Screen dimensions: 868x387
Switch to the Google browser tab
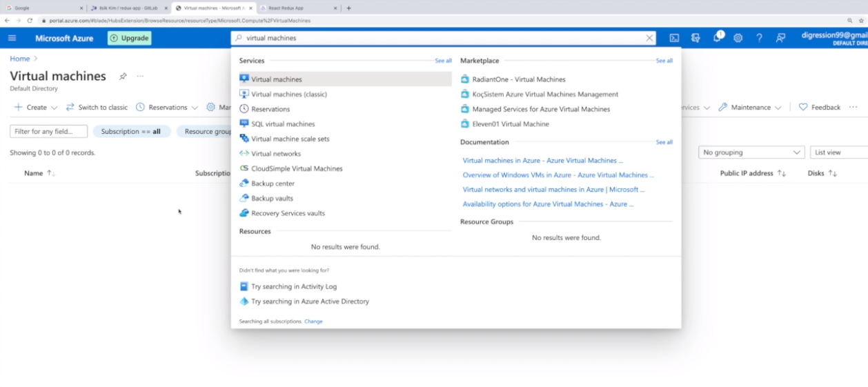(x=43, y=8)
